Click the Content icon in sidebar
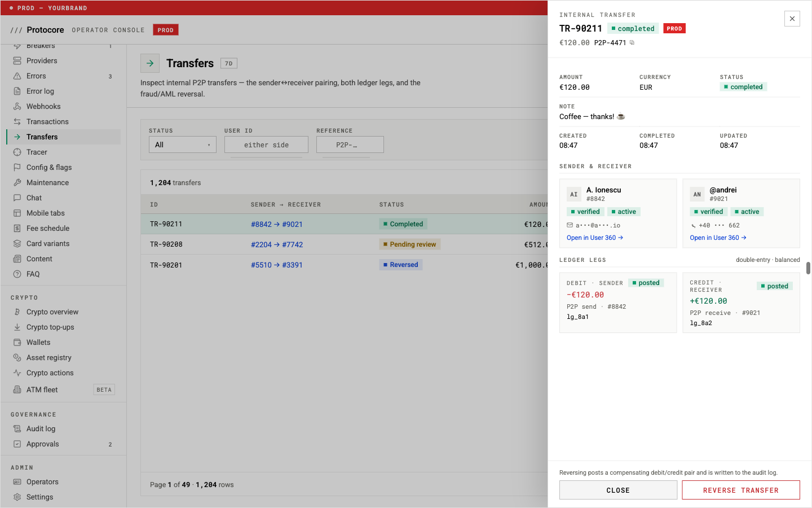 pyautogui.click(x=17, y=259)
